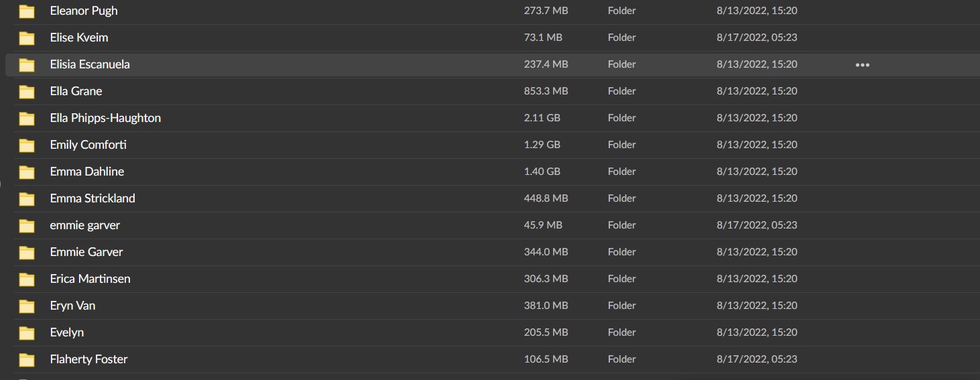
Task: Open the Evelyn folder name
Action: pyautogui.click(x=67, y=332)
